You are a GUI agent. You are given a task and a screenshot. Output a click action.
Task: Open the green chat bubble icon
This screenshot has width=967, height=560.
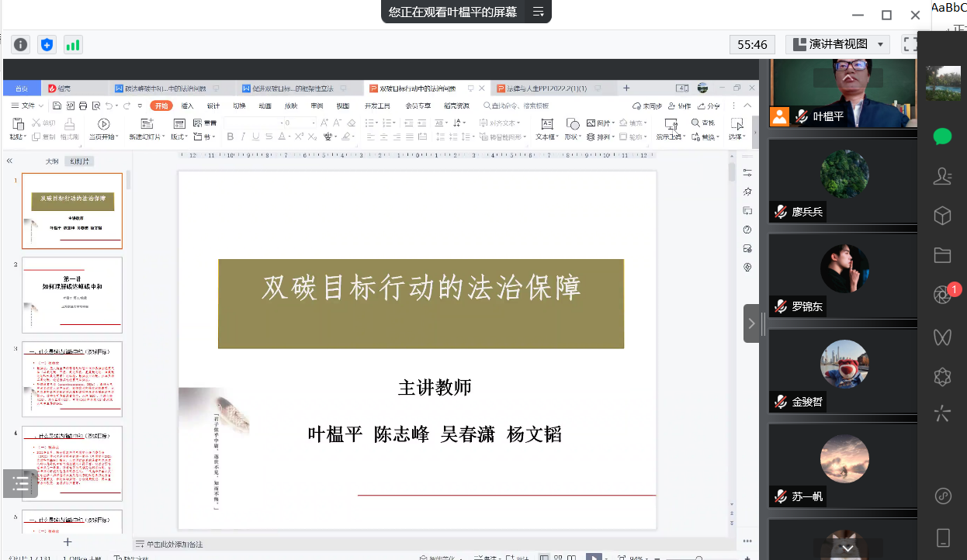pyautogui.click(x=942, y=137)
